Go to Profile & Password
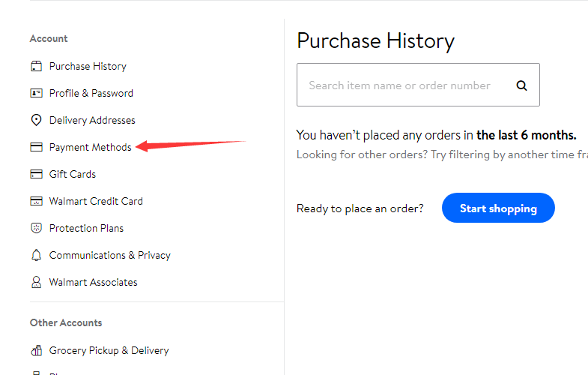This screenshot has width=588, height=375. point(91,93)
